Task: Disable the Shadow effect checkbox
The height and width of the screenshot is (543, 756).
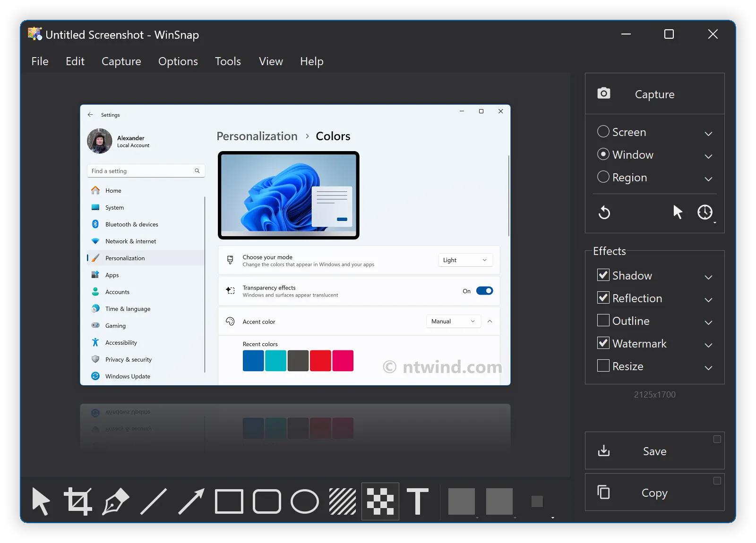Action: [603, 275]
